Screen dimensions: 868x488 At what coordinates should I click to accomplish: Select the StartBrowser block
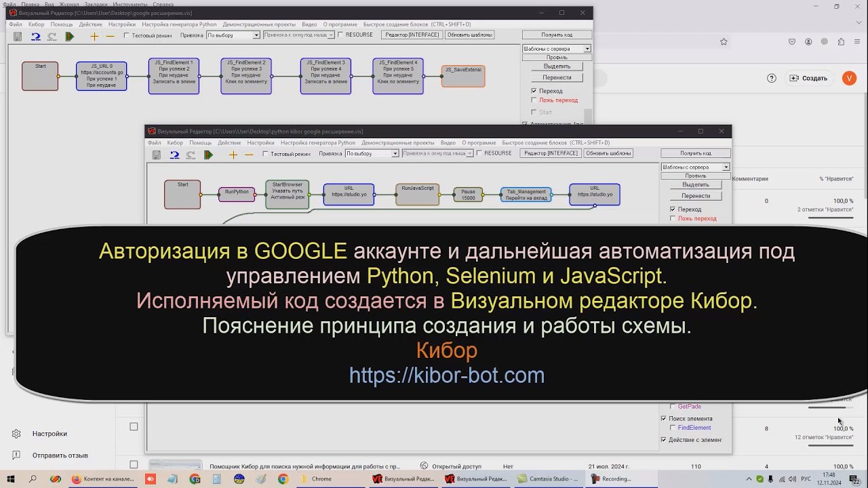tap(288, 195)
